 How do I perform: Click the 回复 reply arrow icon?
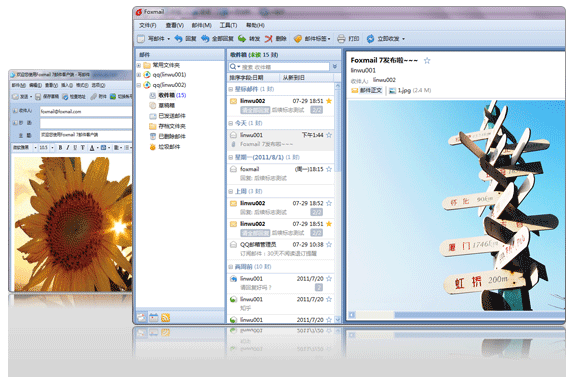tap(178, 38)
